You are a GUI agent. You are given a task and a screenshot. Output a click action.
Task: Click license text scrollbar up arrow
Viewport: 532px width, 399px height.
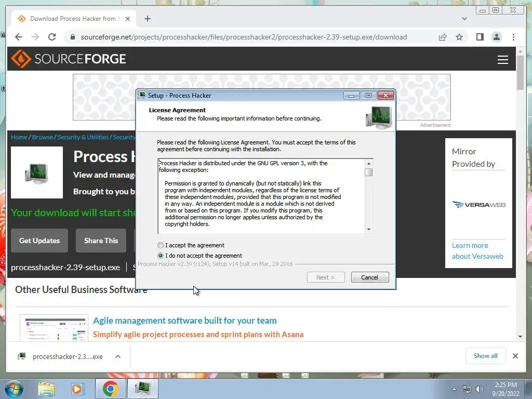(369, 164)
